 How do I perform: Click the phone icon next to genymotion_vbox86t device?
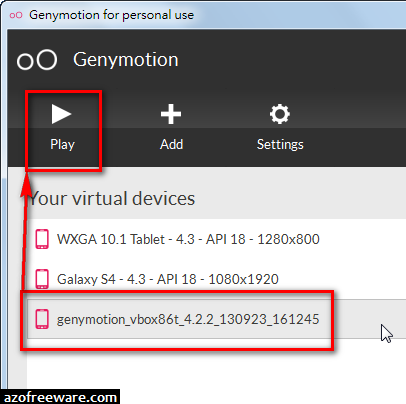[x=42, y=319]
